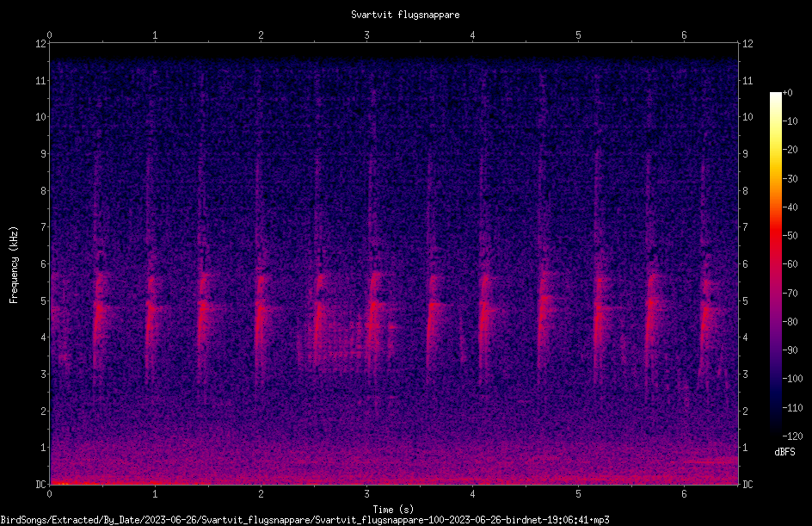Select the "-100" color bar label
Viewport: 812px width, 526px height.
coord(792,379)
